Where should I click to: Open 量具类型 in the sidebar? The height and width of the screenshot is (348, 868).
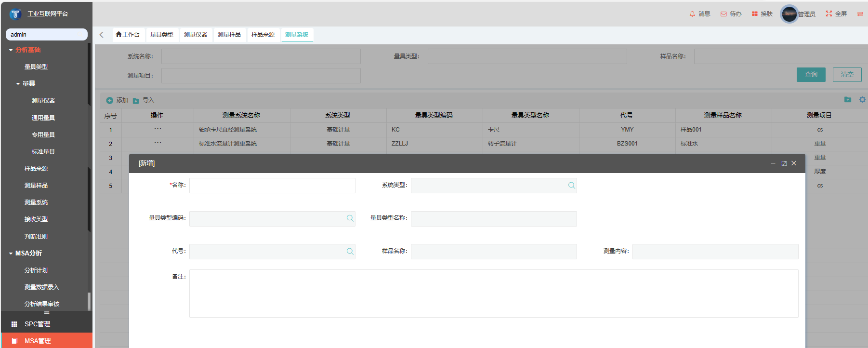(x=36, y=67)
